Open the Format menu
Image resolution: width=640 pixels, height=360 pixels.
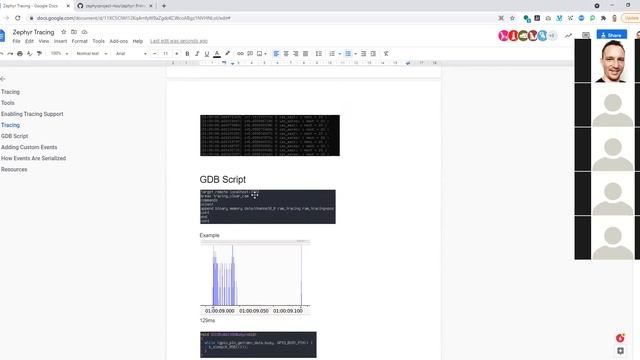pos(80,41)
